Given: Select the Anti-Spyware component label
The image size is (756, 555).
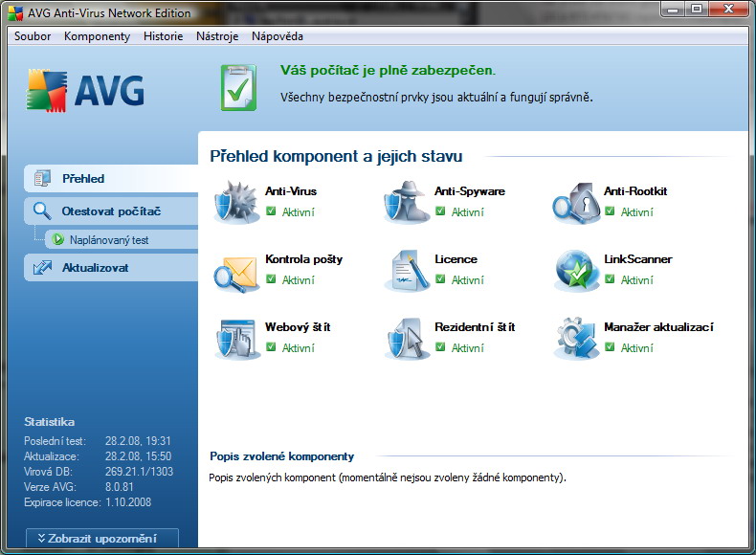Looking at the screenshot, I should click(x=470, y=191).
